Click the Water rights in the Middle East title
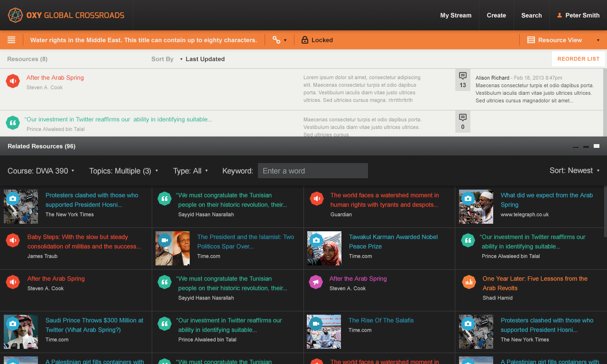 tap(144, 40)
